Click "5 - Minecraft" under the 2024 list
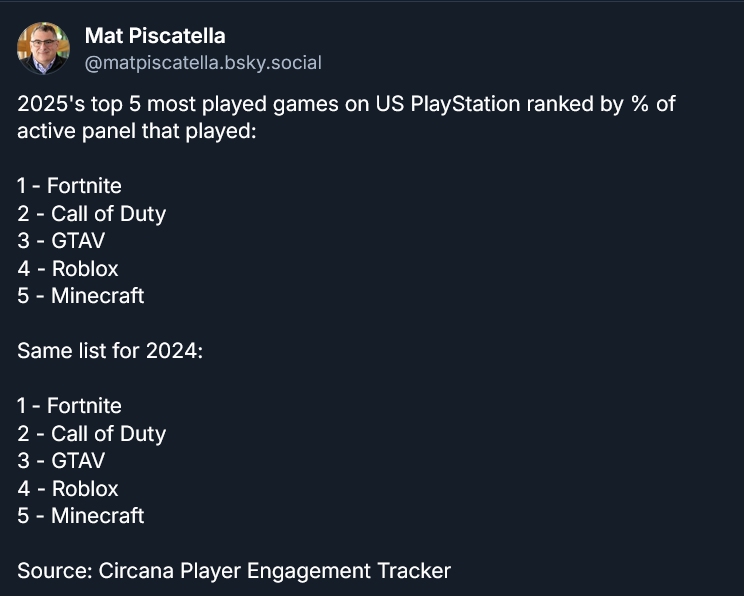 (80, 516)
